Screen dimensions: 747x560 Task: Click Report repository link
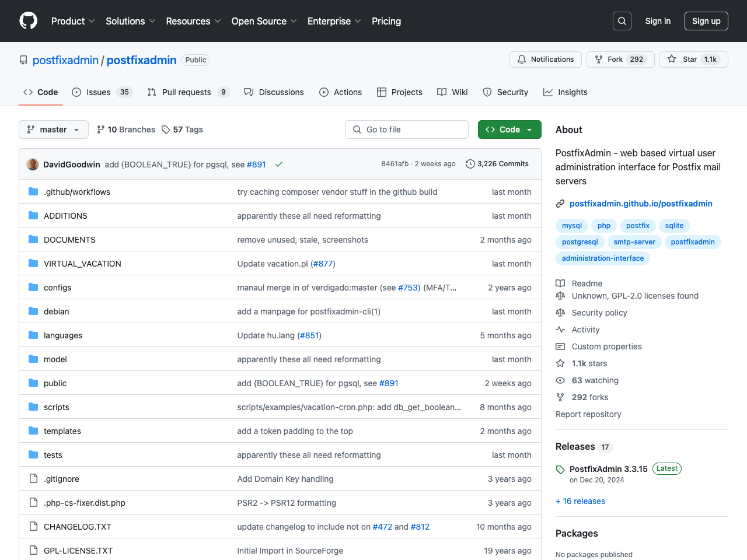588,414
